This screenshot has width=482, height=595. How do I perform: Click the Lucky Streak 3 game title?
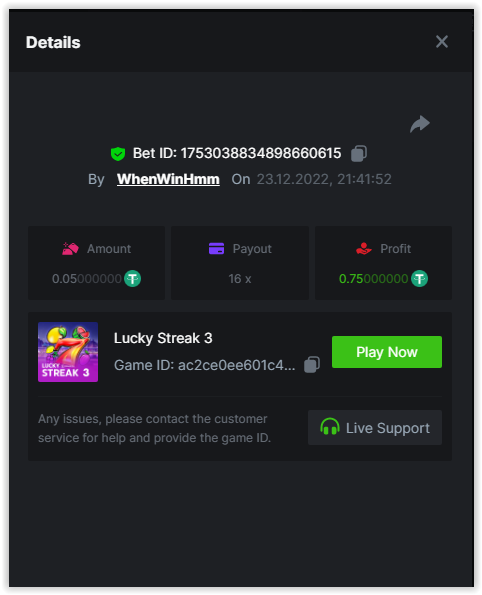pos(163,338)
